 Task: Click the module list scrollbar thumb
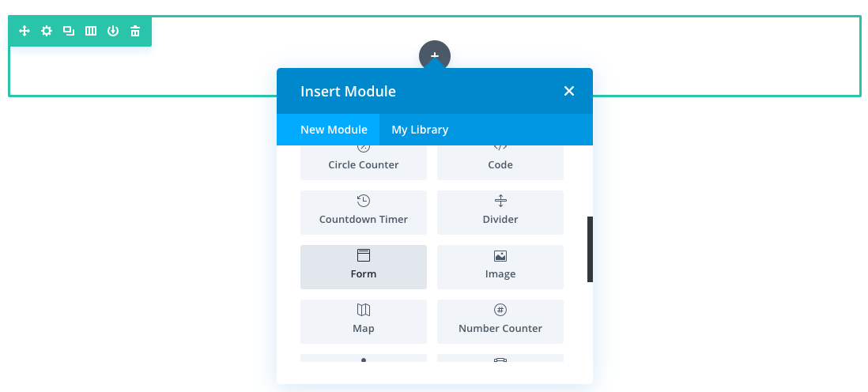[590, 249]
